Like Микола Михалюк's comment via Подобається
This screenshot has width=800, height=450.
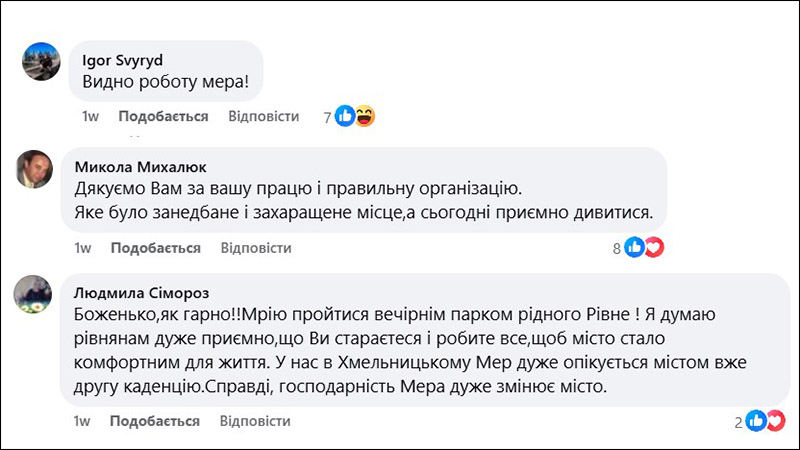[x=156, y=248]
